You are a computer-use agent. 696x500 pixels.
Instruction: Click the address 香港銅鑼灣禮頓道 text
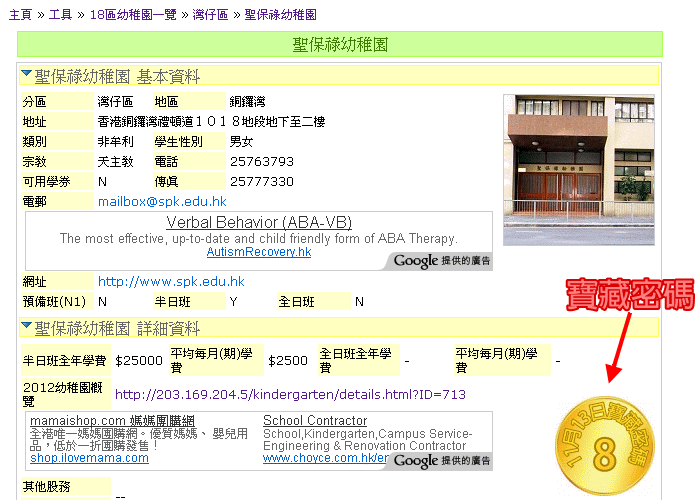tap(211, 122)
